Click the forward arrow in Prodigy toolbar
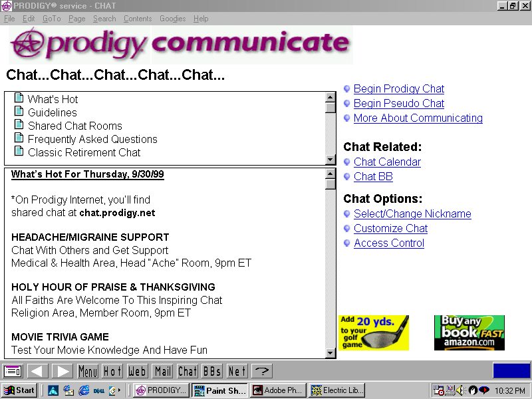Image resolution: width=532 pixels, height=399 pixels. tap(63, 371)
